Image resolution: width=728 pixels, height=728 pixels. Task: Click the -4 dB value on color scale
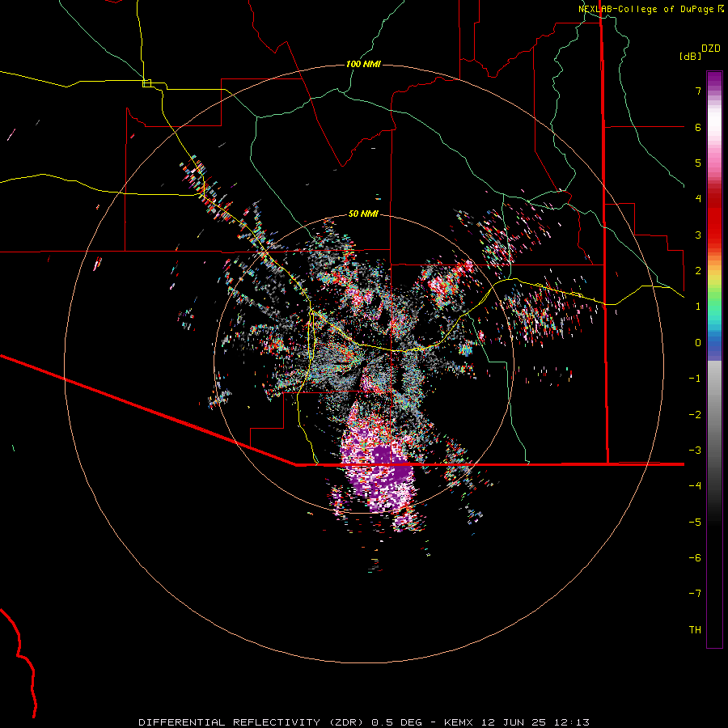695,486
